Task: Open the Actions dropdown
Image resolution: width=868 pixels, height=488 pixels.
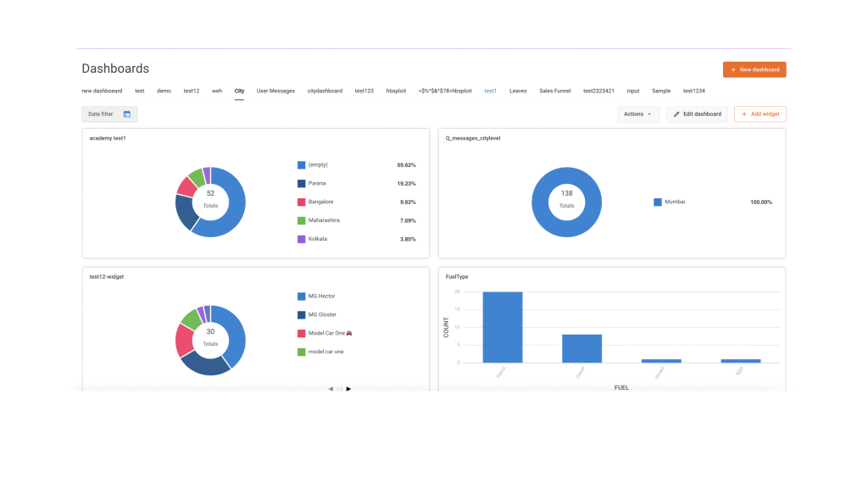Action: [637, 114]
